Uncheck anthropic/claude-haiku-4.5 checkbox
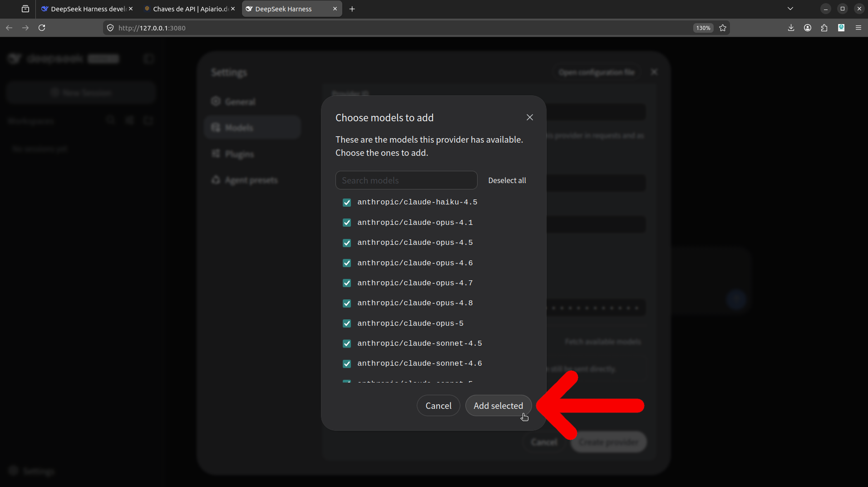Image resolution: width=868 pixels, height=487 pixels. click(x=347, y=203)
